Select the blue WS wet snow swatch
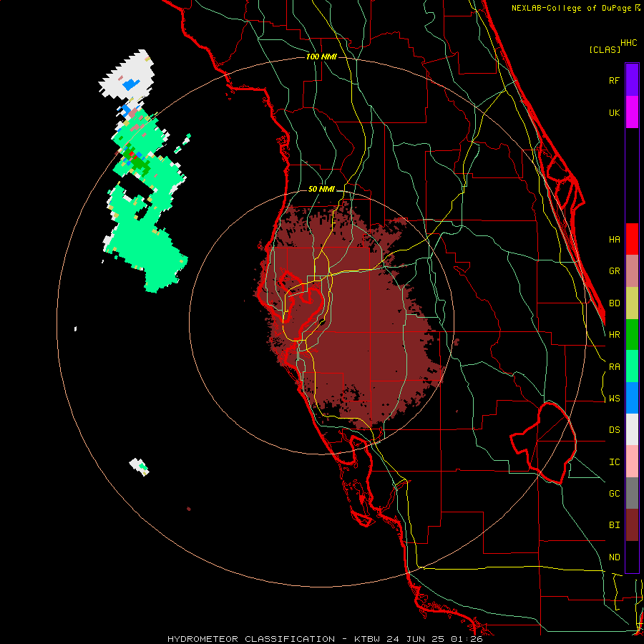644x644 pixels. 632,398
